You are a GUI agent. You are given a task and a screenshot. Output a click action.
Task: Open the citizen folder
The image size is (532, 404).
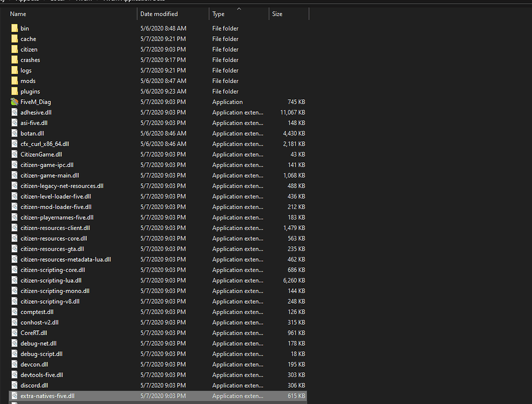[29, 49]
